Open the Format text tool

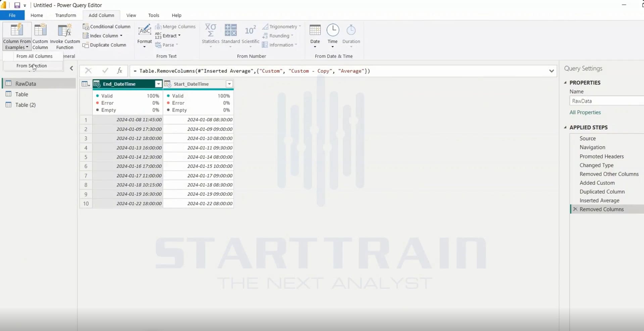145,36
